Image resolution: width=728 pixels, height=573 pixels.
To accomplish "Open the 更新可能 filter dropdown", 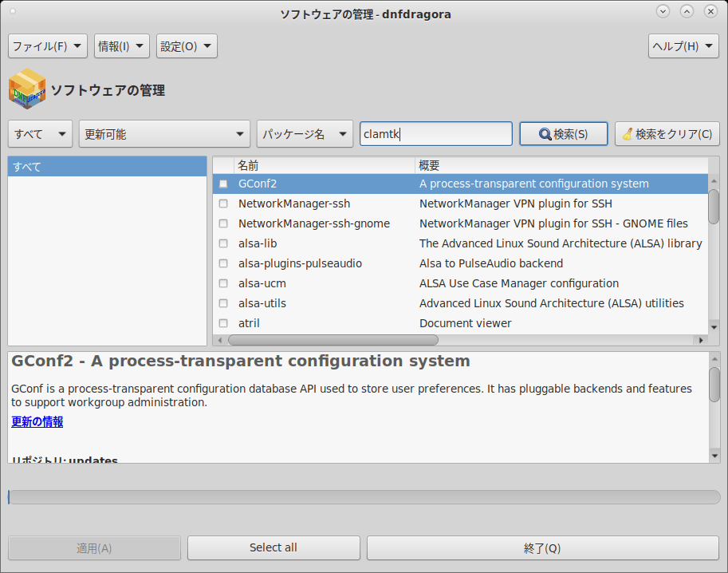I will 164,134.
